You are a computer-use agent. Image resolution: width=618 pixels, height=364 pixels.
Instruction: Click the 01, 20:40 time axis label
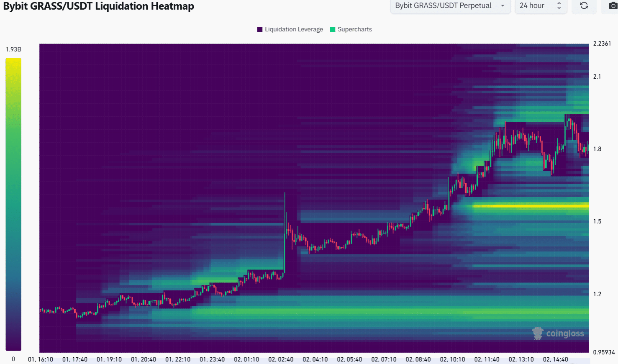144,359
